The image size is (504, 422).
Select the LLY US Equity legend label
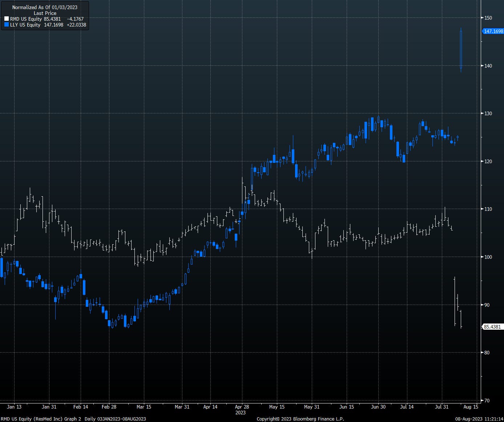point(25,25)
